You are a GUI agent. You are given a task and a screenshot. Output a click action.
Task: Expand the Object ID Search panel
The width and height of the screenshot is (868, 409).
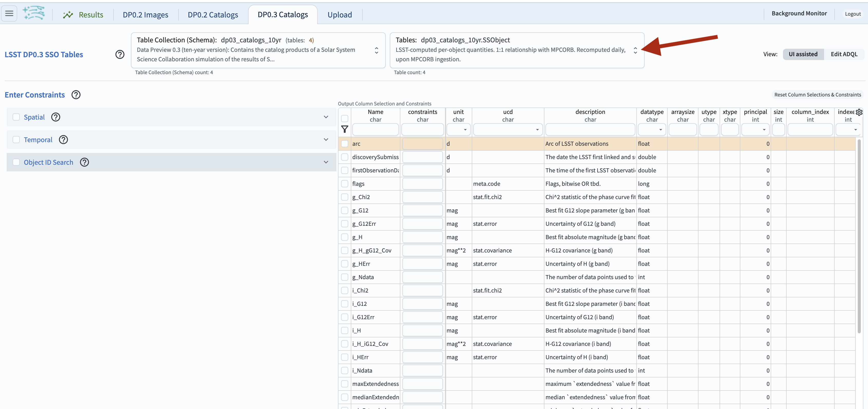tap(326, 162)
